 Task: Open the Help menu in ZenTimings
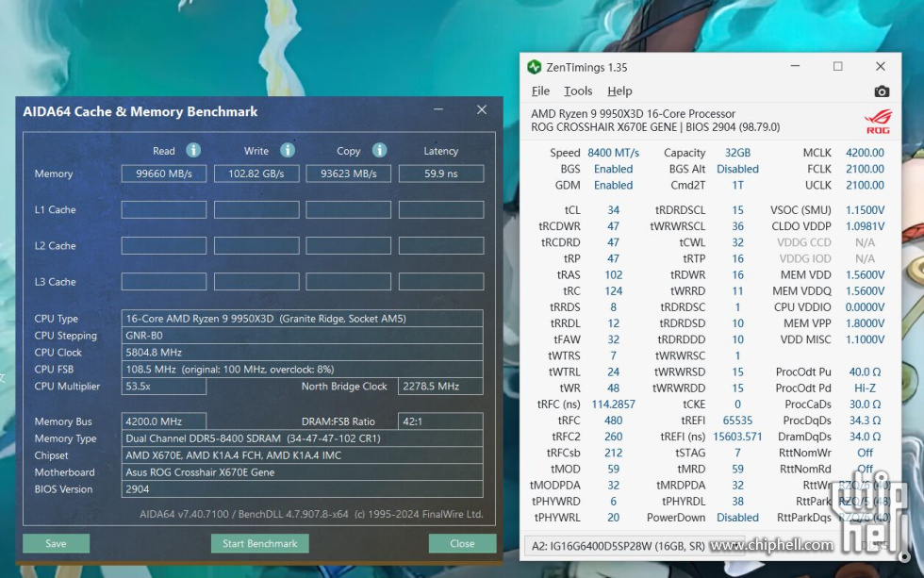click(x=619, y=91)
